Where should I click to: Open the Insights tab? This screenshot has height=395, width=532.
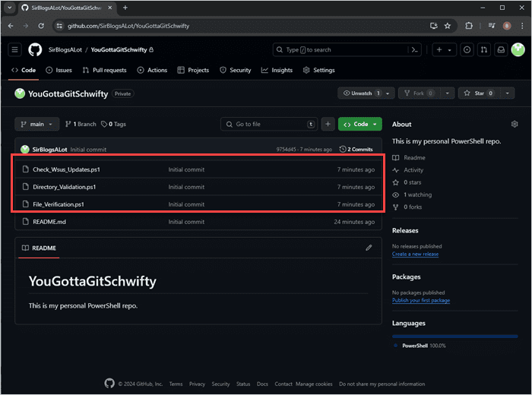click(x=277, y=70)
